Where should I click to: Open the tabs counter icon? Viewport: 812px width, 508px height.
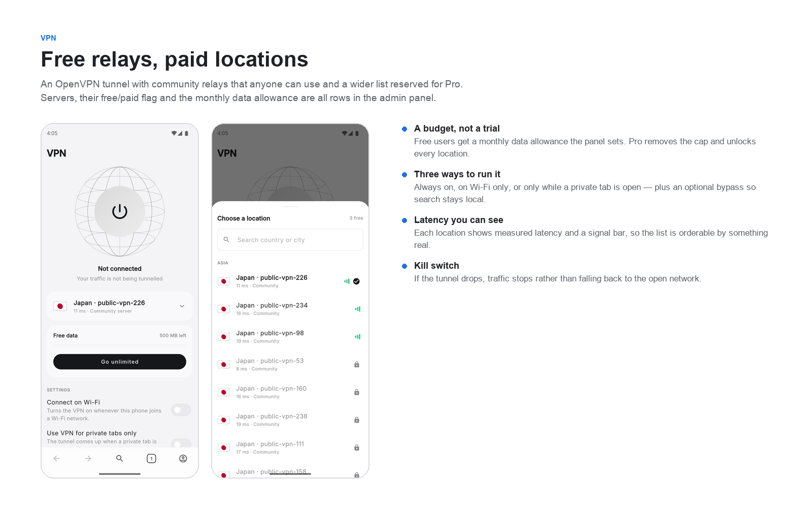[151, 458]
